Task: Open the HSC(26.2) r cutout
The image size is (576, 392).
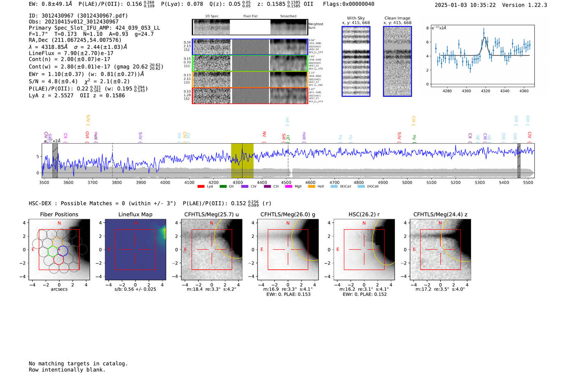Action: pos(364,250)
